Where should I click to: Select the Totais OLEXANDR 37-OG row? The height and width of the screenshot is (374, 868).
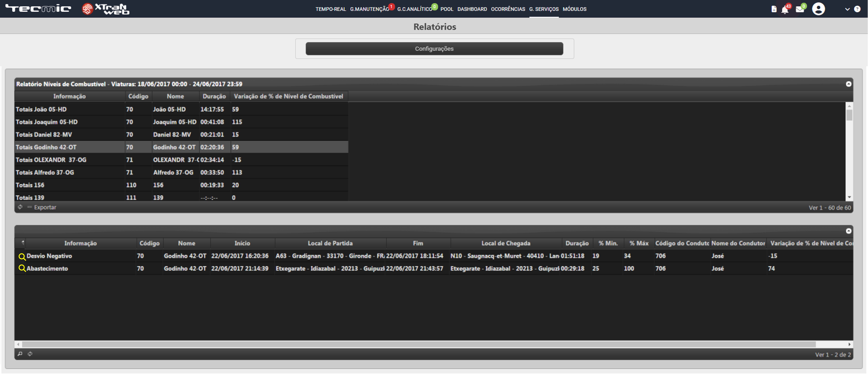pyautogui.click(x=181, y=160)
